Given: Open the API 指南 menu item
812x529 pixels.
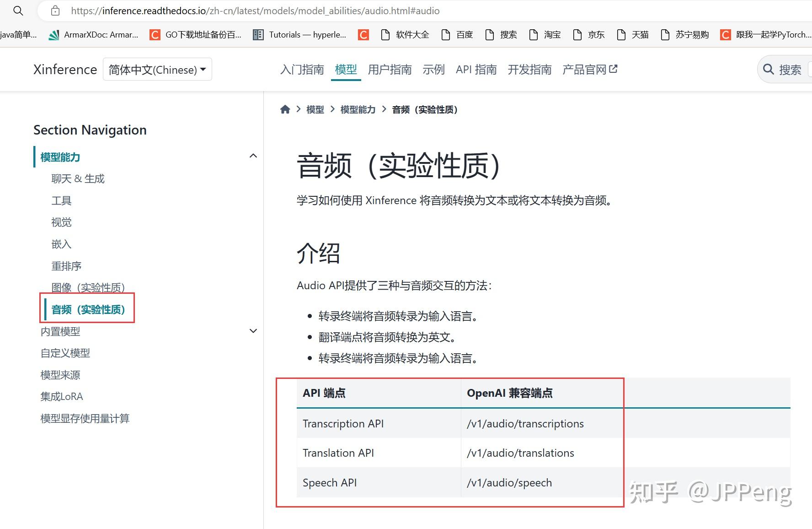Looking at the screenshot, I should coord(476,69).
